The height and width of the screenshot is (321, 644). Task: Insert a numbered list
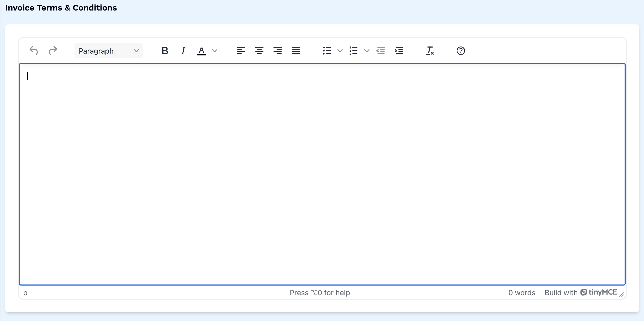[x=353, y=51]
